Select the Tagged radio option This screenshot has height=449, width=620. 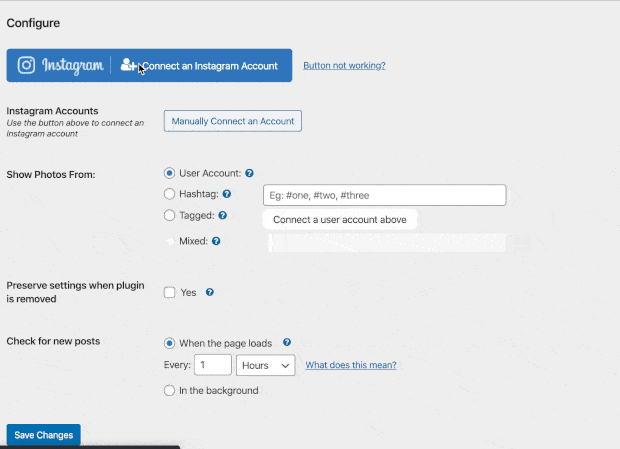point(169,215)
